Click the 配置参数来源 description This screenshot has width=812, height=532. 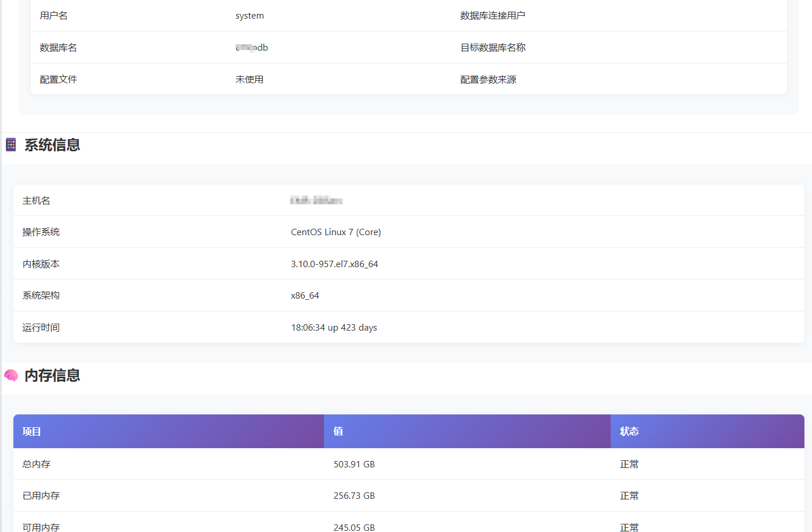point(488,80)
